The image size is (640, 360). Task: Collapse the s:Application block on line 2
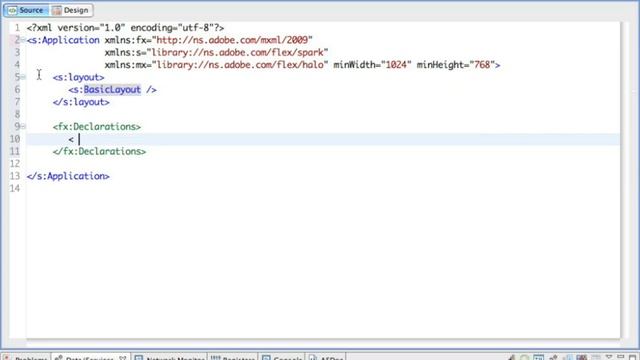(x=23, y=40)
